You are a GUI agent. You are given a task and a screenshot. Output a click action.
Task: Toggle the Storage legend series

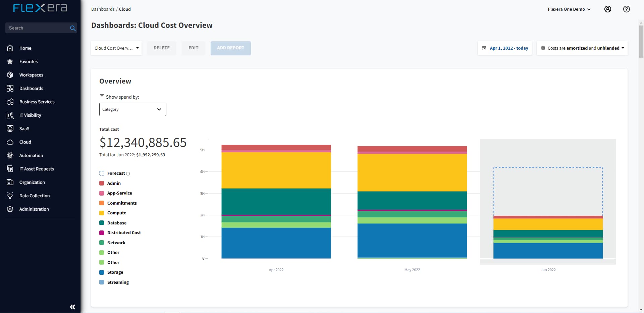[111, 272]
